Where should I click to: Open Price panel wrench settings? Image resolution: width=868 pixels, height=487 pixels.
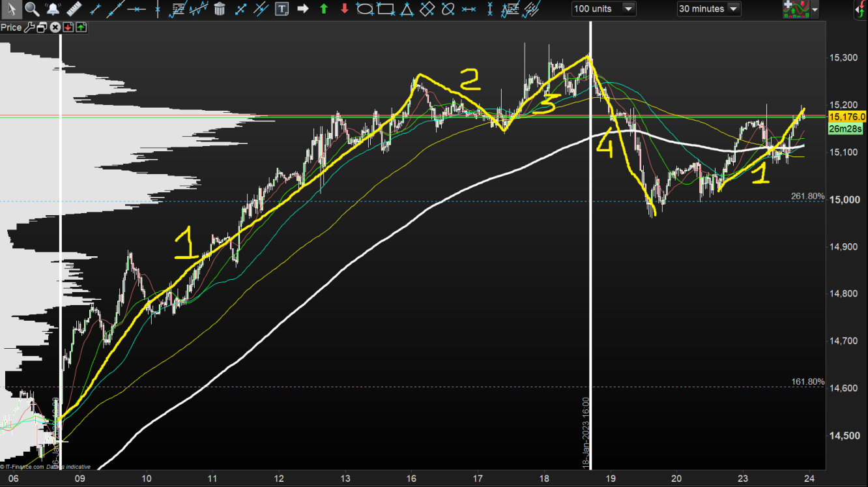(x=29, y=27)
